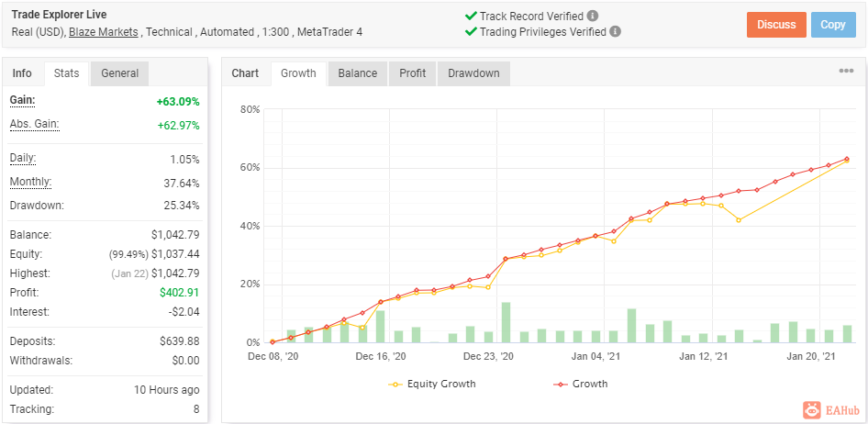
Task: Click the underlined Monthly label
Action: pos(31,182)
